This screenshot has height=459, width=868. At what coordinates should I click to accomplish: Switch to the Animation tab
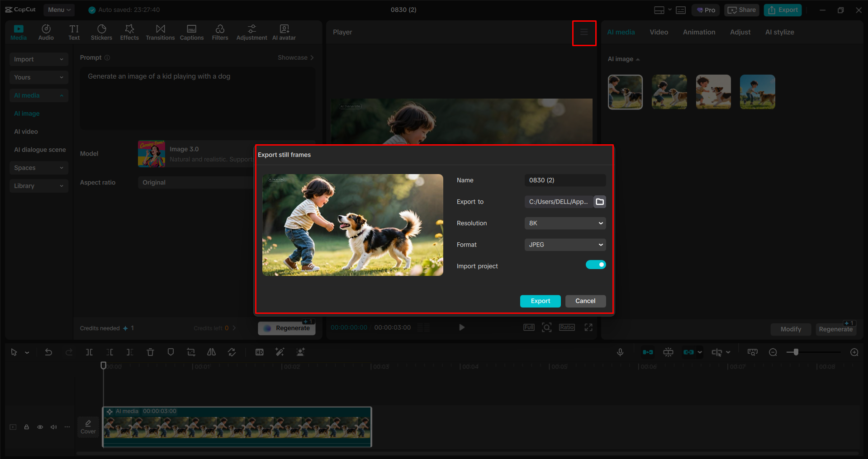click(699, 32)
